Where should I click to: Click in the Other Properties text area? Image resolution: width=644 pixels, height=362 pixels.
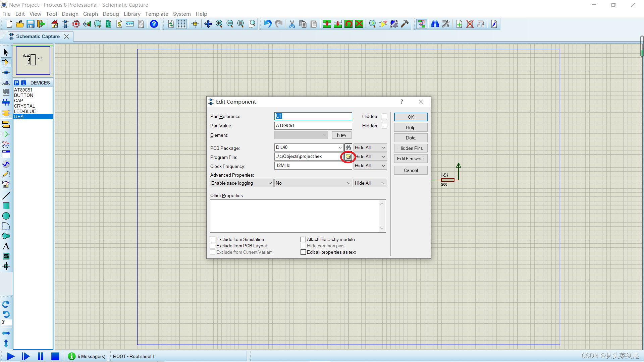[298, 216]
